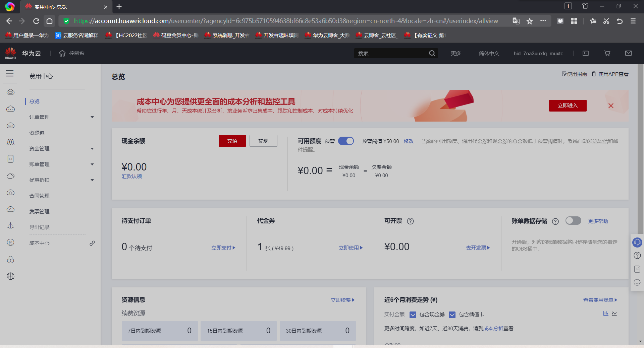Click the browser translate icon
644x348 pixels.
(x=516, y=21)
